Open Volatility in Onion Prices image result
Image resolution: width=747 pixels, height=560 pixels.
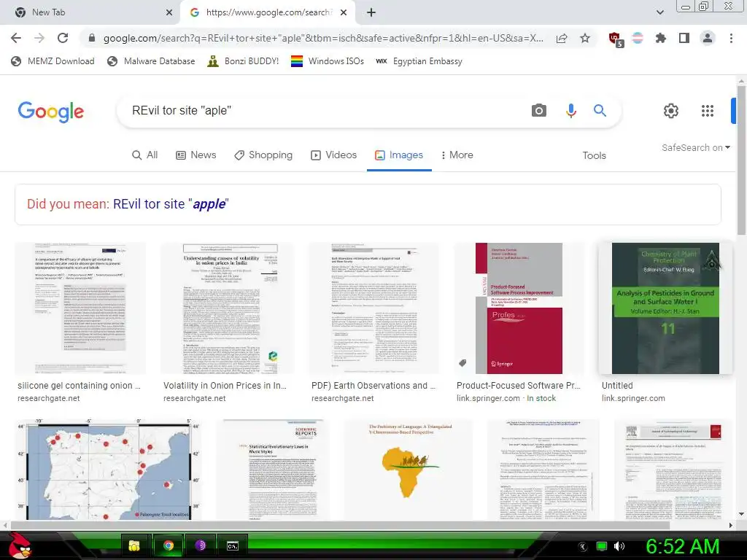227,308
